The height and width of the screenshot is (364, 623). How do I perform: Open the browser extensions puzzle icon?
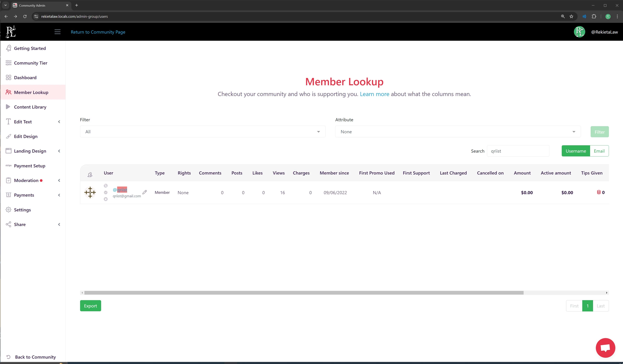[x=594, y=16]
